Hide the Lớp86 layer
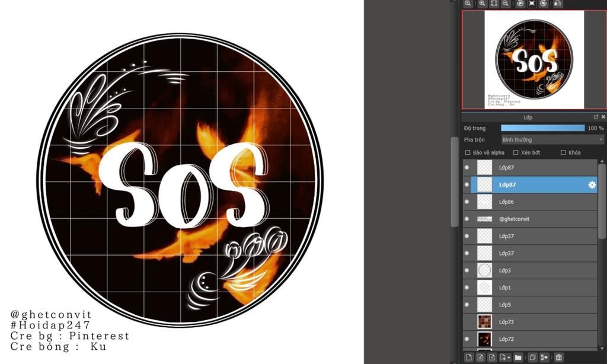 pyautogui.click(x=467, y=202)
